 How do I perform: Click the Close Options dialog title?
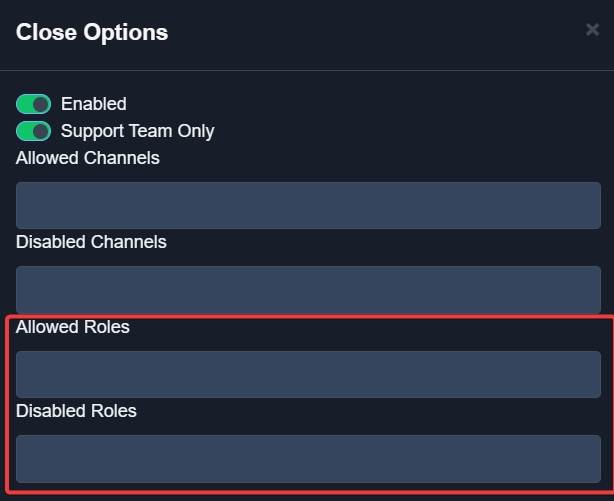(92, 32)
